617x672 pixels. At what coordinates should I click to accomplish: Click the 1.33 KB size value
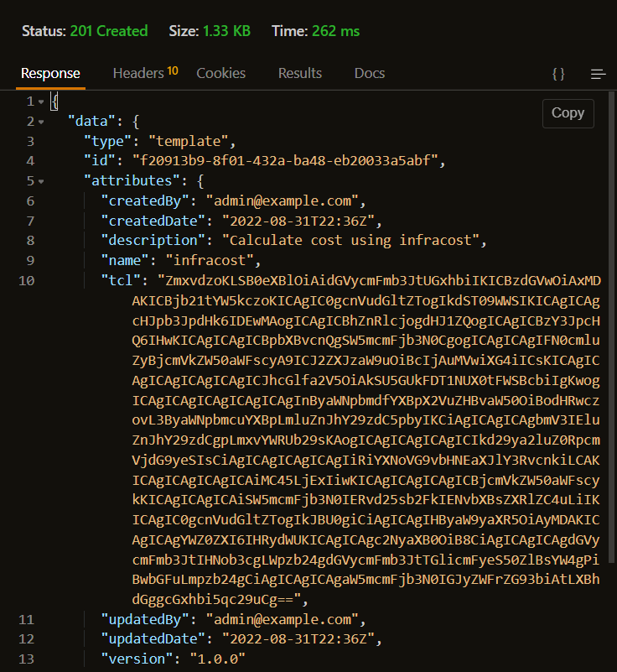[226, 31]
